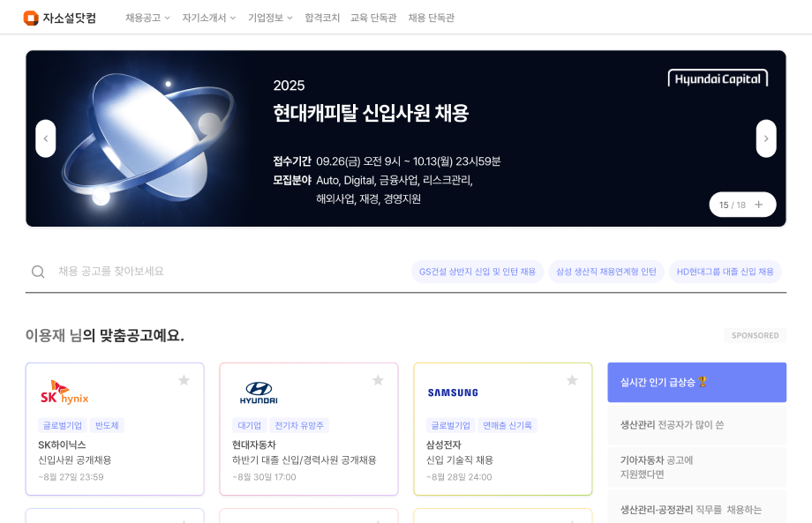Expand the 기업정보 dropdown menu
812x523 pixels.
click(270, 18)
